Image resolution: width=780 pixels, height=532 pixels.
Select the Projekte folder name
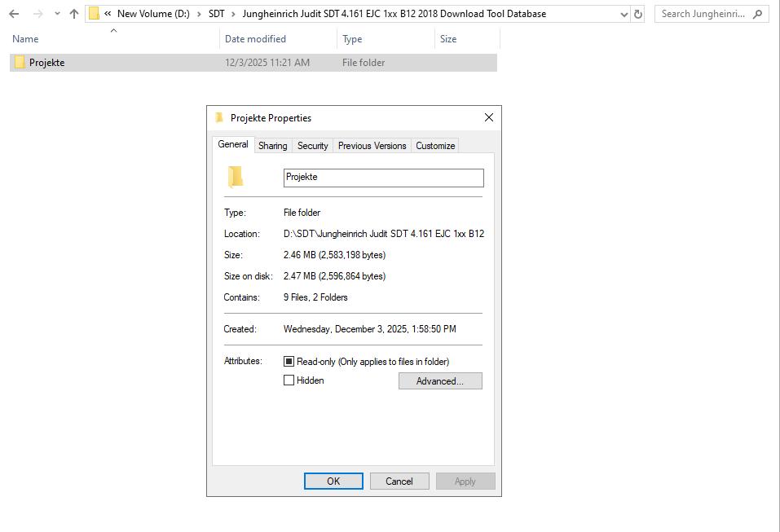(x=46, y=63)
